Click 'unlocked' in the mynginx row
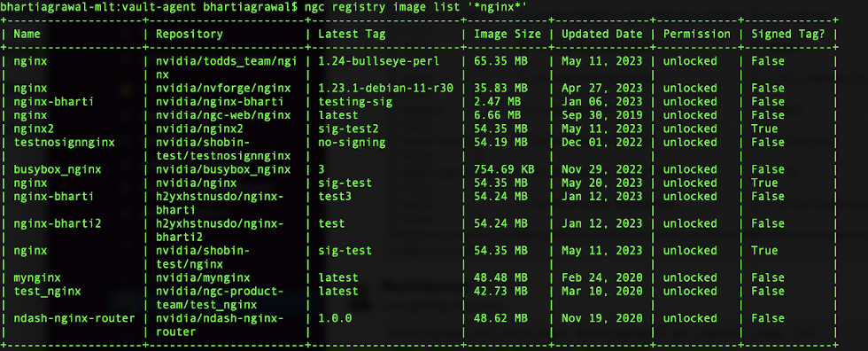868x351 pixels. point(690,277)
